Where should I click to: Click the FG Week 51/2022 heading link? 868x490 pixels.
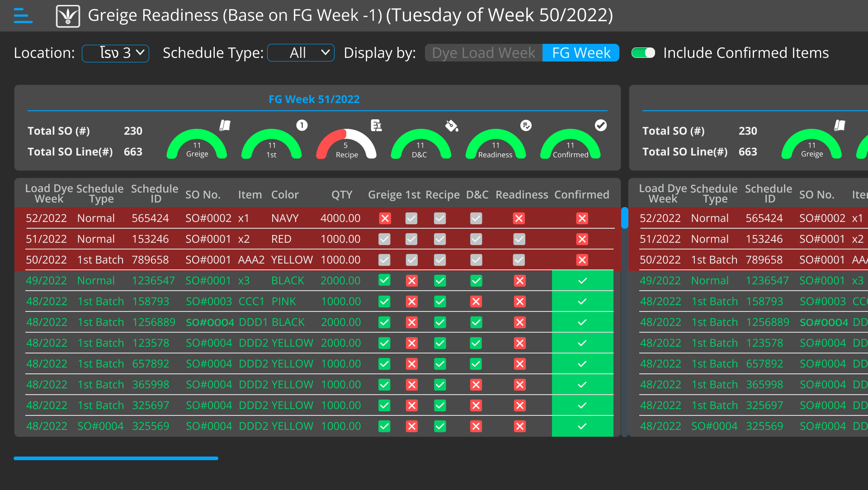coord(314,99)
